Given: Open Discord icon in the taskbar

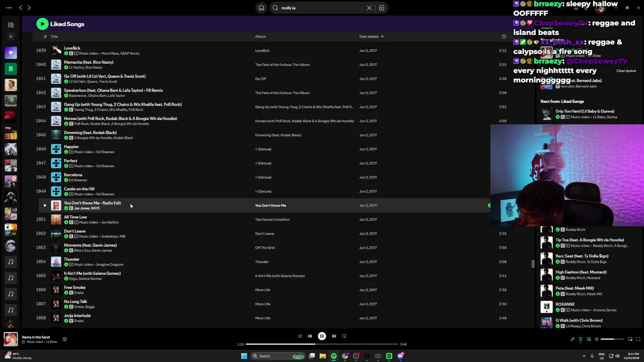Looking at the screenshot, I should click(400, 356).
